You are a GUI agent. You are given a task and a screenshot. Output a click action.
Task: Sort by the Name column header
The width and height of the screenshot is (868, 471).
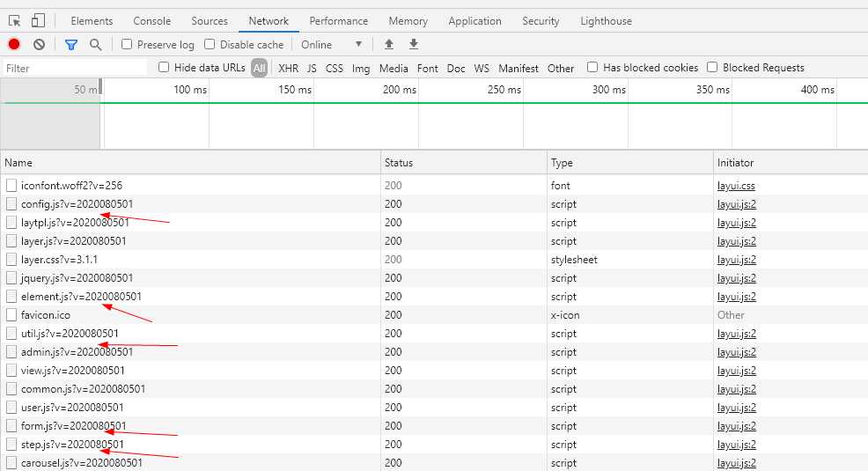click(190, 163)
